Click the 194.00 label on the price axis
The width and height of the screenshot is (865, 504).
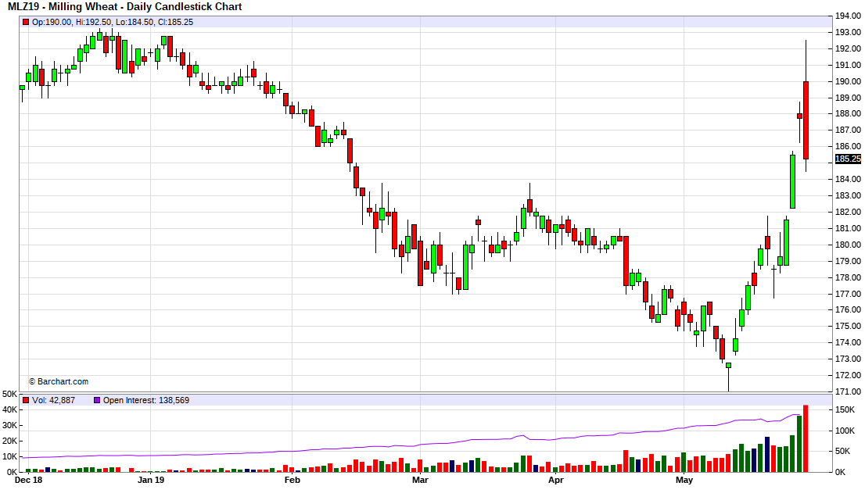(848, 16)
